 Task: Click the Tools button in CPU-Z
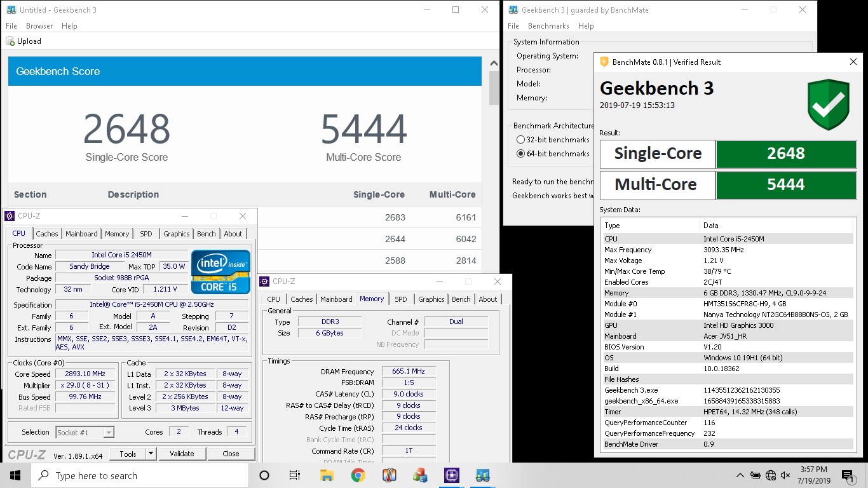[128, 454]
